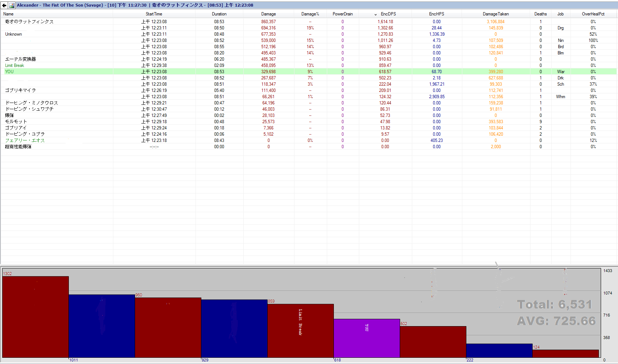
Task: Select the small red graph bar labeled 124
Action: (565, 353)
